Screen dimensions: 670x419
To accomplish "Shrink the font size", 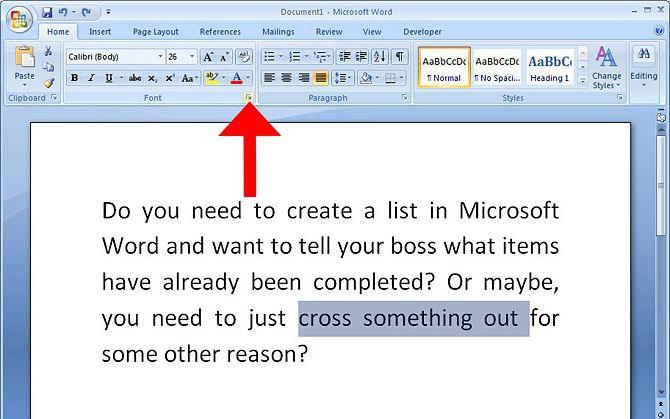I will point(225,57).
